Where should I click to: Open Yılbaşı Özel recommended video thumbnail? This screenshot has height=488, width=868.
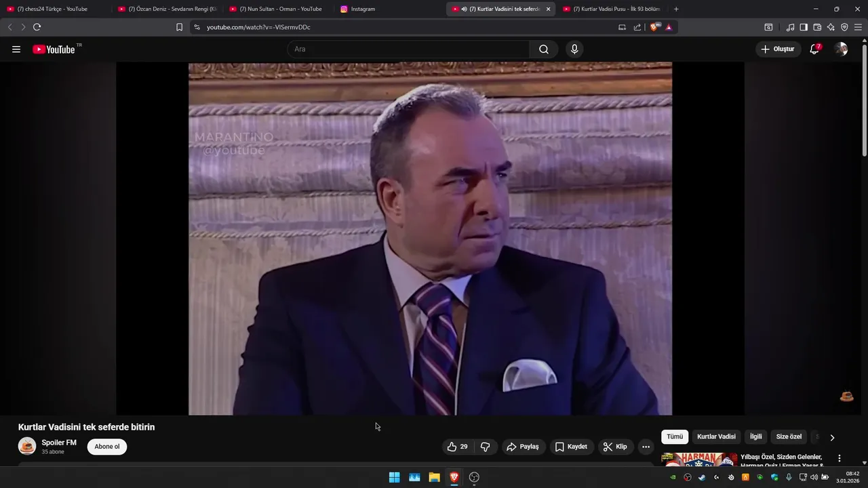(x=699, y=460)
